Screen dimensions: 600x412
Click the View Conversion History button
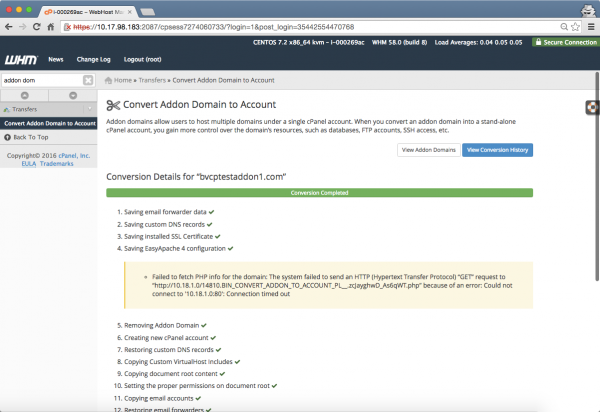coord(497,150)
